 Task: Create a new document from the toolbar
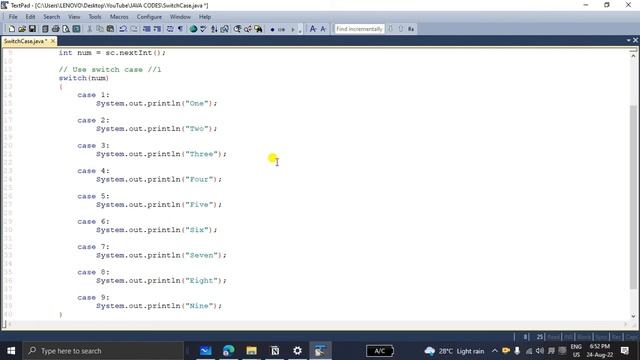pyautogui.click(x=12, y=29)
